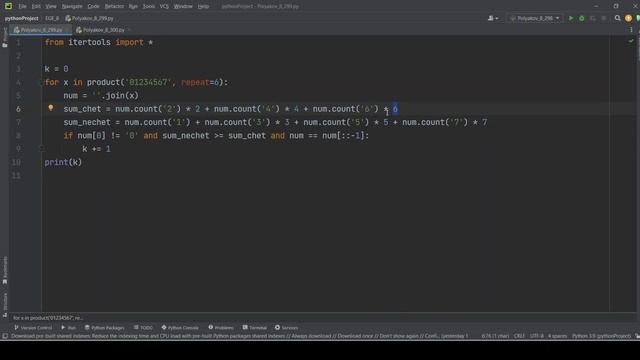Click the shared indexes notification message in status bar
The image size is (640, 360).
tap(239, 336)
